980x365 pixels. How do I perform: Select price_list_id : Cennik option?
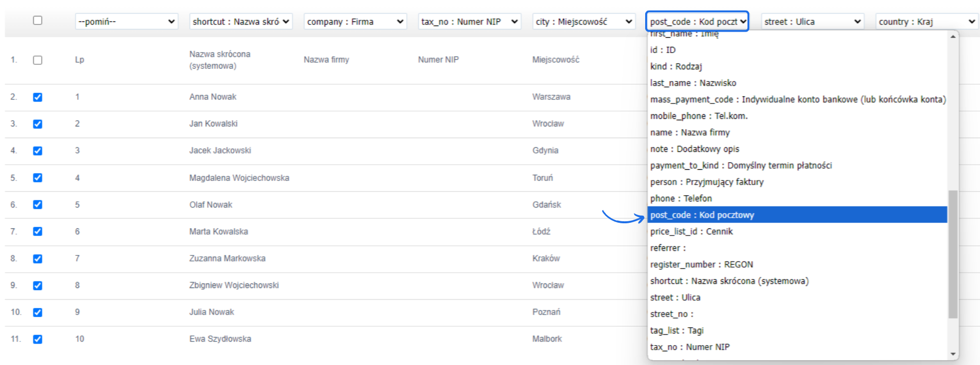[x=797, y=231]
